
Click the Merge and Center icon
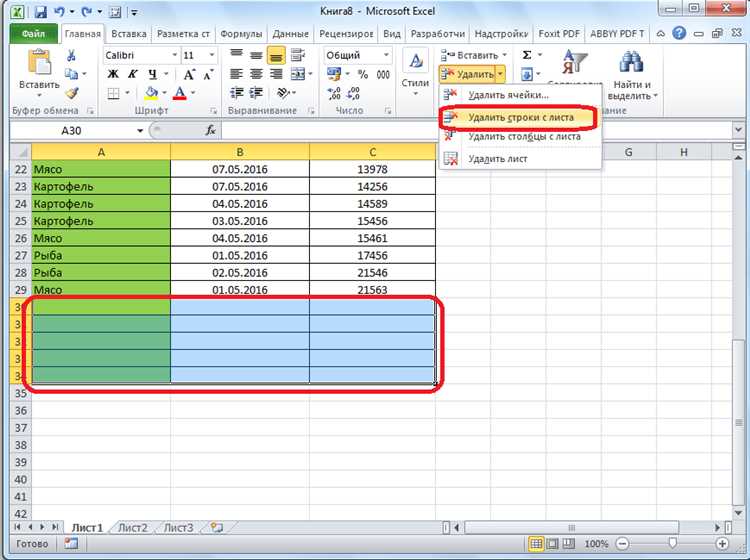tap(298, 74)
